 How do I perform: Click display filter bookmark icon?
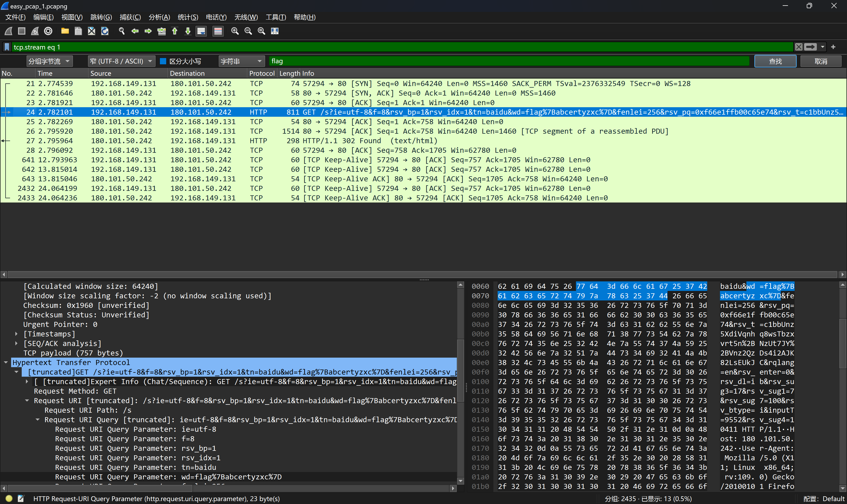[x=7, y=47]
